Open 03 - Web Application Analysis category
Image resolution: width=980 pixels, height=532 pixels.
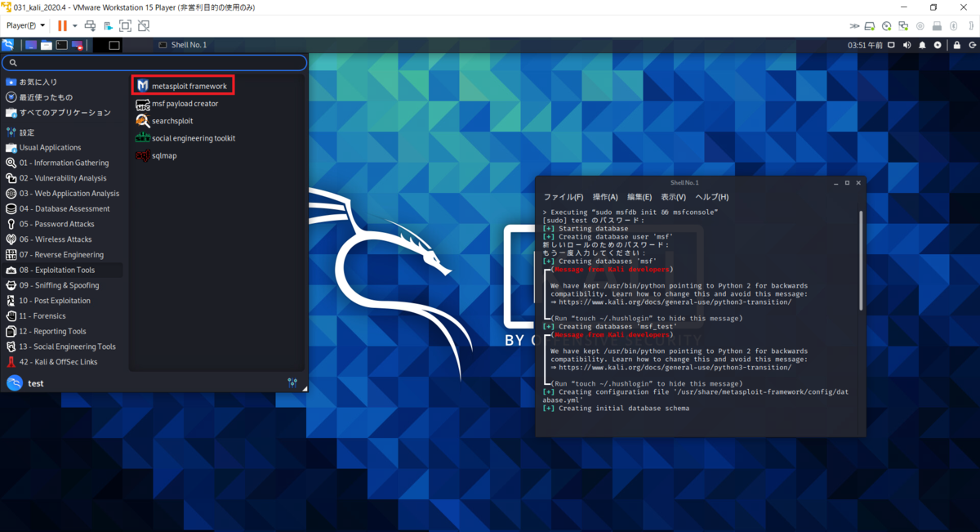coord(64,194)
